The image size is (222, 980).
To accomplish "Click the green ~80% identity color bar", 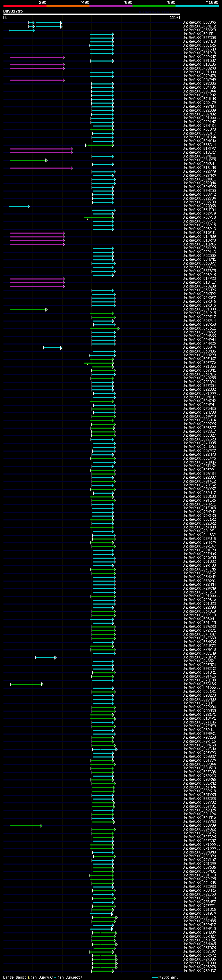I will tap(154, 6).
